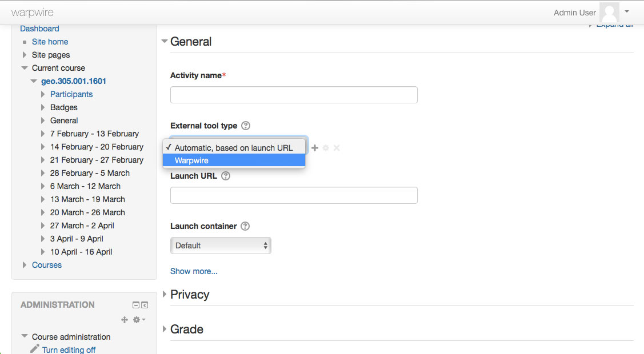Screen dimensions: 644x354
Task: Select 3 April - 9 April
Action: (77, 238)
